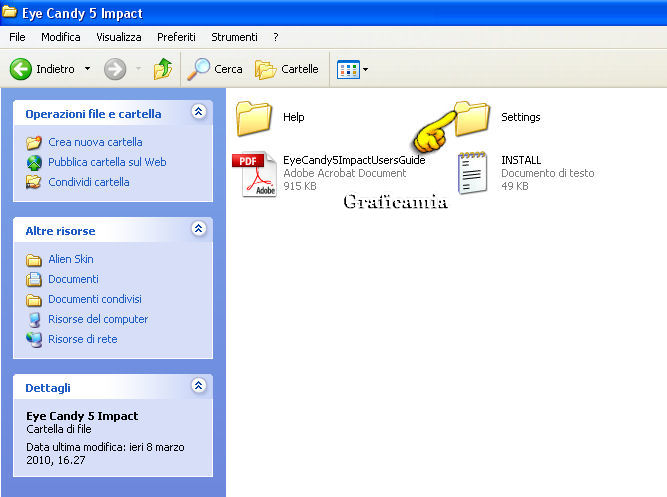This screenshot has height=497, width=667.
Task: Click the Altre risorse header text
Action: 60,231
